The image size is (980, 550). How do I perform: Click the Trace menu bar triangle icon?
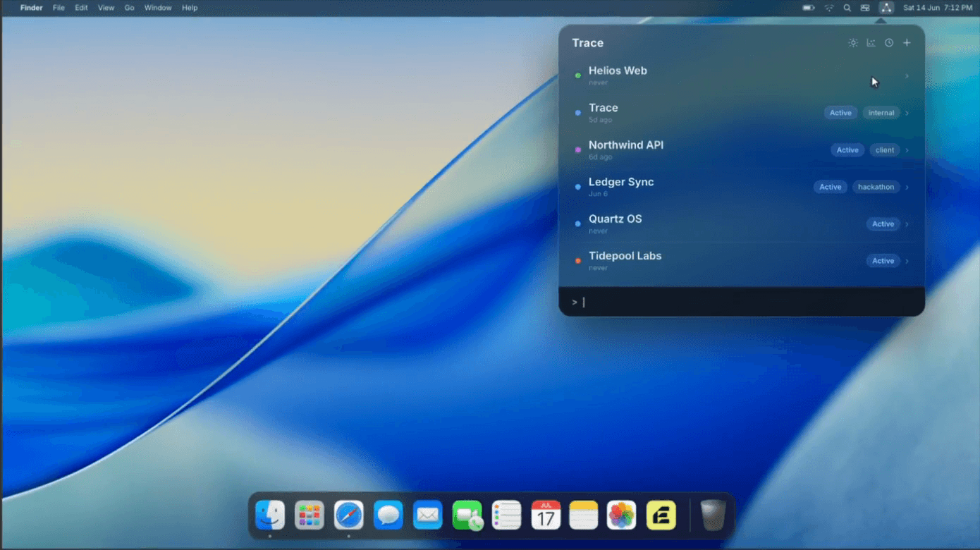point(886,8)
